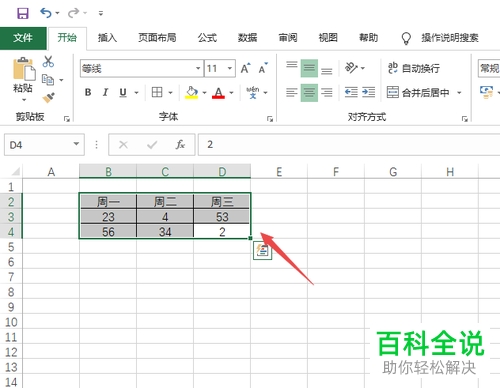
Task: Undo the last action
Action: (46, 13)
